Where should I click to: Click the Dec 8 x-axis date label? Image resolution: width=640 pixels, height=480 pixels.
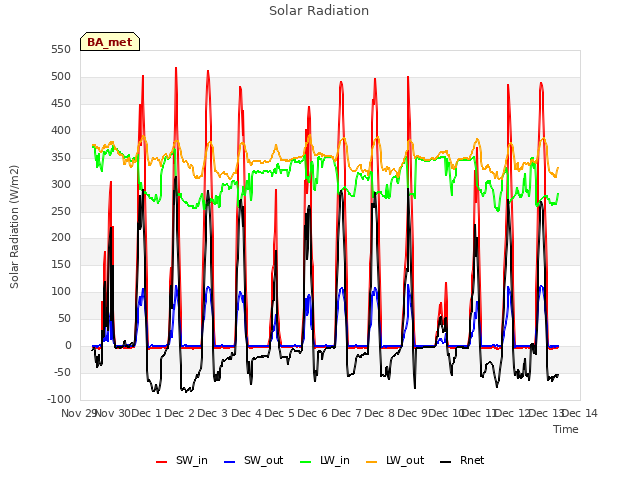380,413
